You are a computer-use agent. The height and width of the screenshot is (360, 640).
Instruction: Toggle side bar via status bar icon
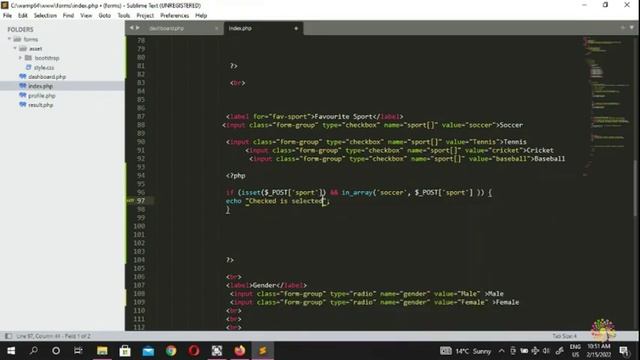click(8, 336)
